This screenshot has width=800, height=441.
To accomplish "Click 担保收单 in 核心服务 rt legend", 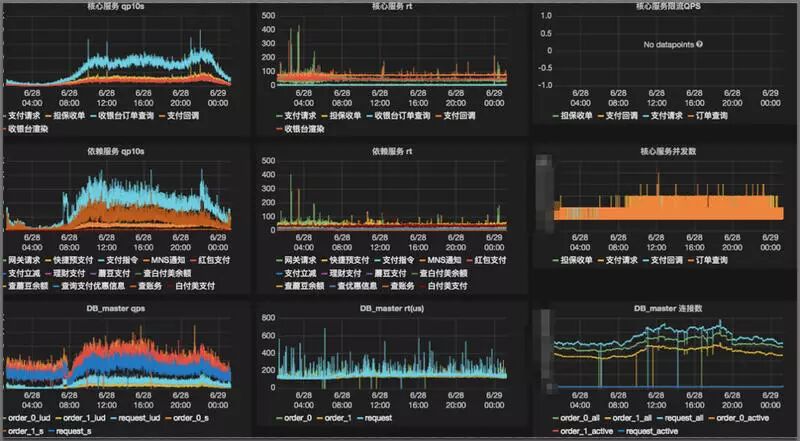I will pos(345,116).
